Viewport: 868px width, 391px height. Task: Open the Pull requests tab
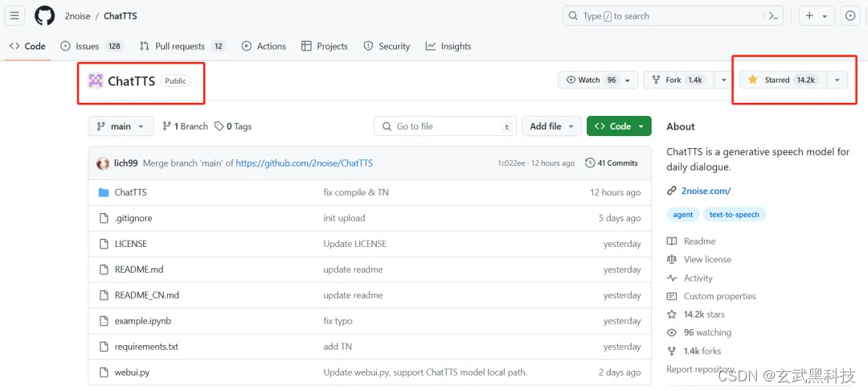pyautogui.click(x=182, y=47)
